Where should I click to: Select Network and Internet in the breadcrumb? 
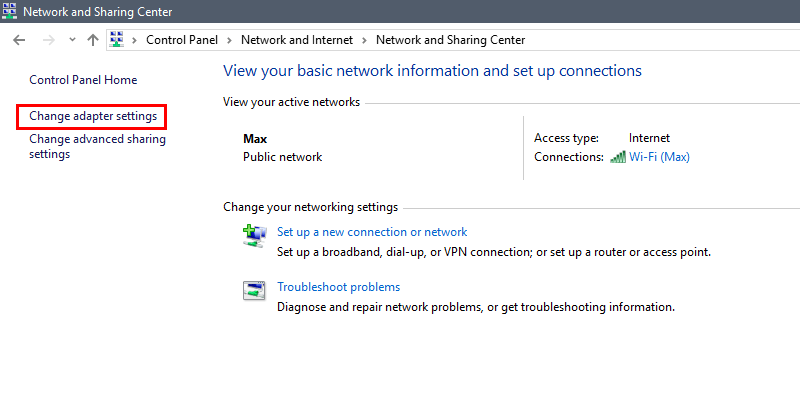(x=297, y=40)
